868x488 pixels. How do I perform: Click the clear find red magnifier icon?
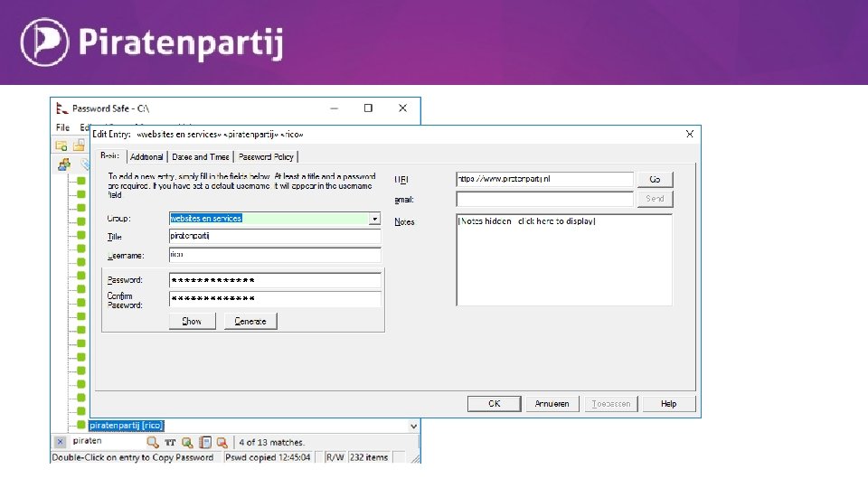point(222,442)
